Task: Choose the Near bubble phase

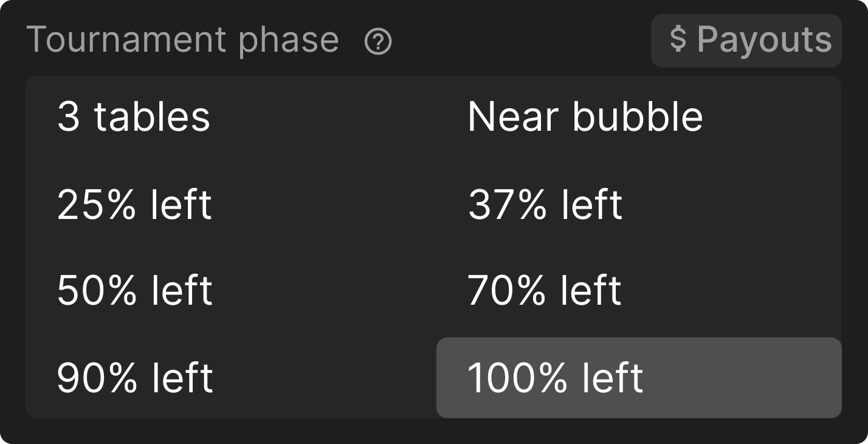Action: point(639,116)
